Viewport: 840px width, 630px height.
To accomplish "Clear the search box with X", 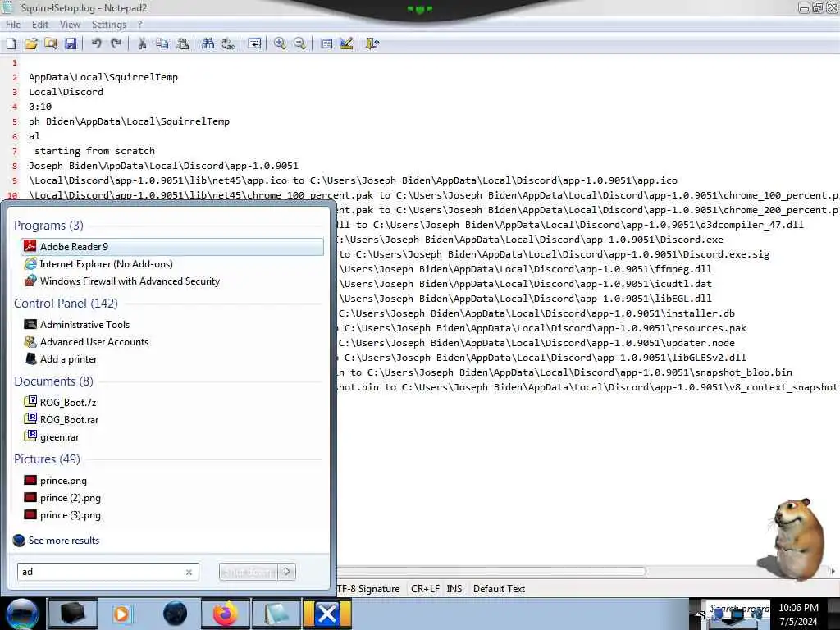I will 189,572.
